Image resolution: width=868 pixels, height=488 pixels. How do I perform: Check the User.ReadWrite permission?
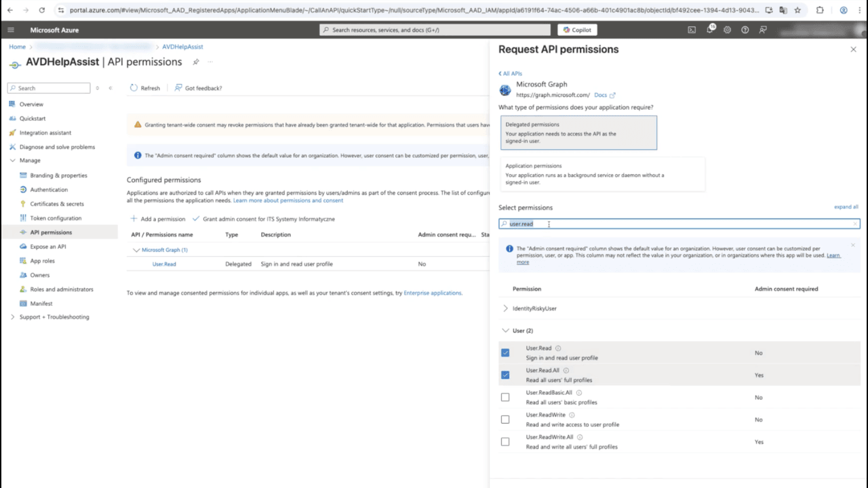(x=505, y=420)
